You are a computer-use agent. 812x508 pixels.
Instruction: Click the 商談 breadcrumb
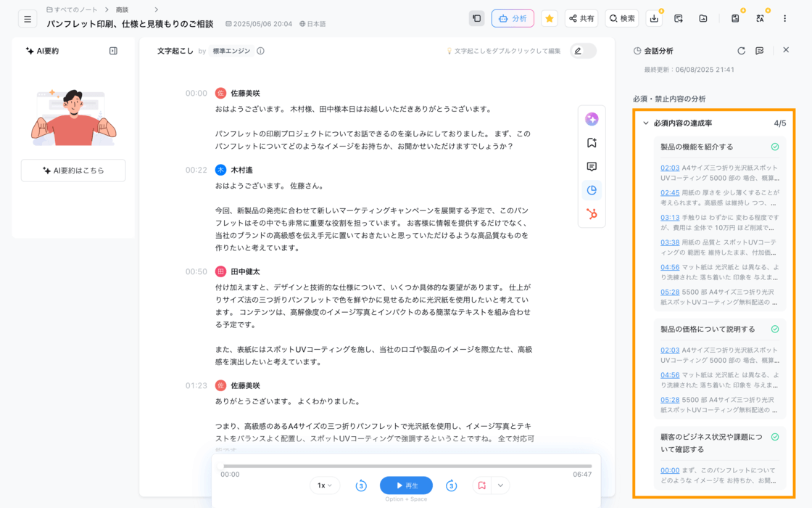[123, 10]
